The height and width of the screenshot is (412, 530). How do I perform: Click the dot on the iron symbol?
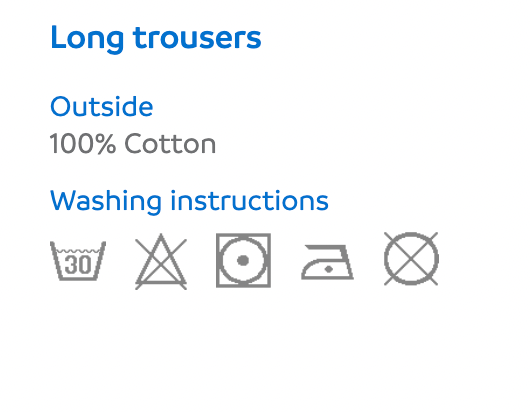(x=329, y=269)
